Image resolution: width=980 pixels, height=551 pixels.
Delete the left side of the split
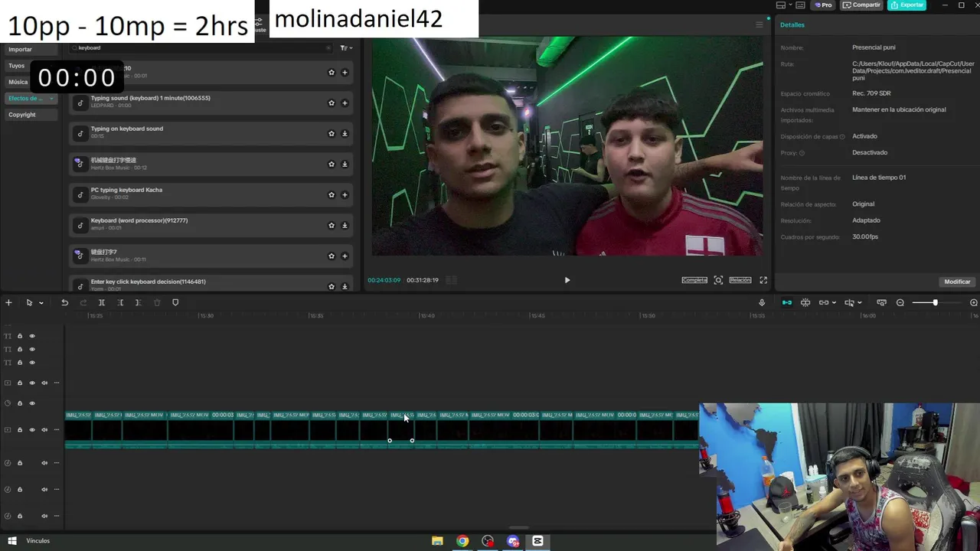[120, 302]
